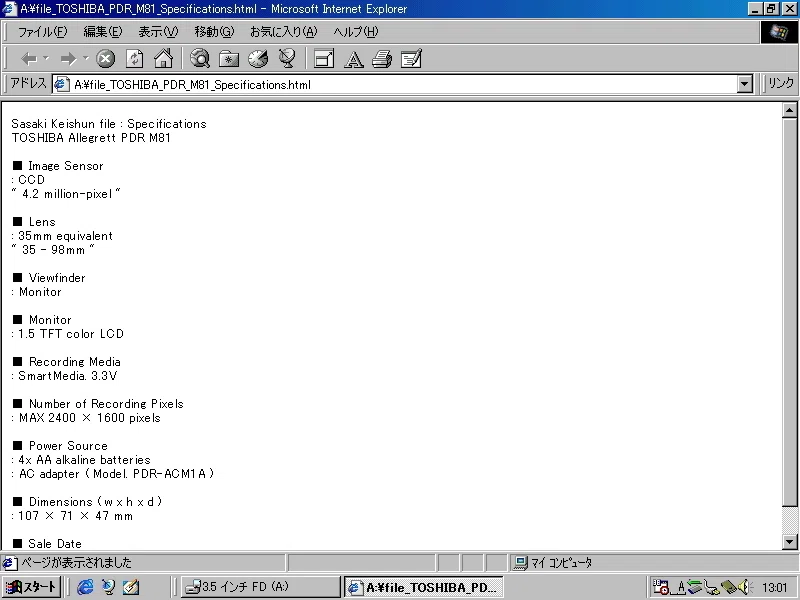Open the Search pane with the globe-magnifier icon
The width and height of the screenshot is (800, 600).
point(199,59)
